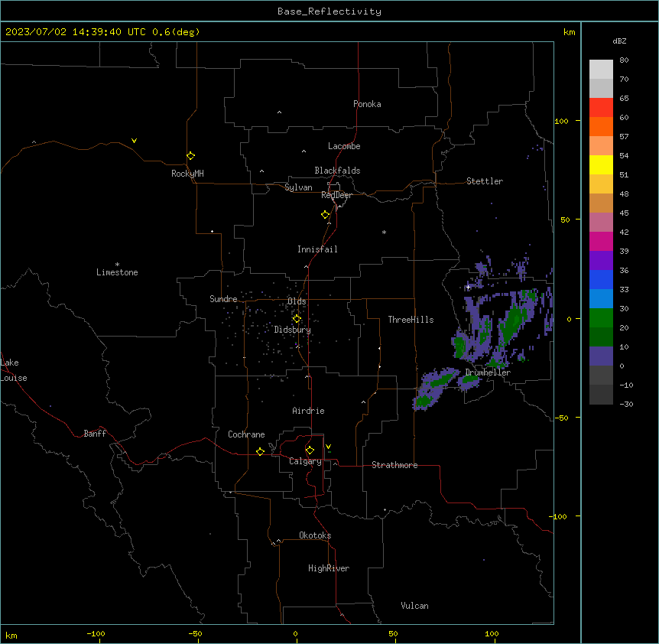
Task: Click the Blackfalds city label
Action: [x=337, y=171]
